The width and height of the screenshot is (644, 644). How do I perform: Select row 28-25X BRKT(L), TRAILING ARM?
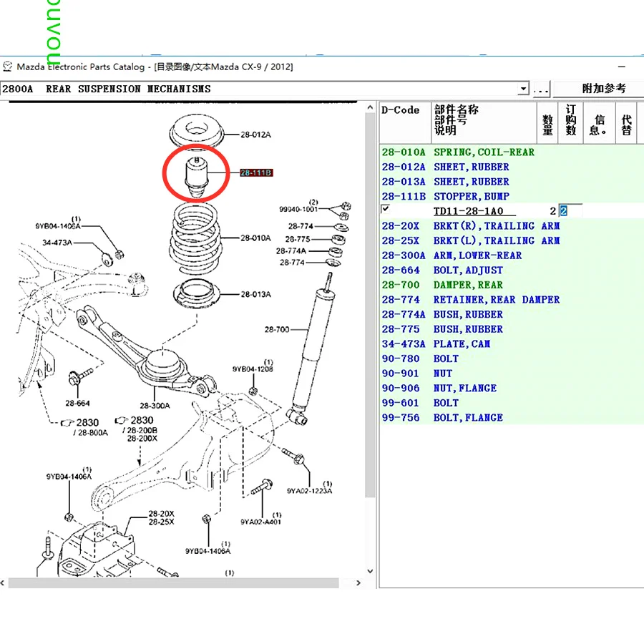[x=512, y=240]
